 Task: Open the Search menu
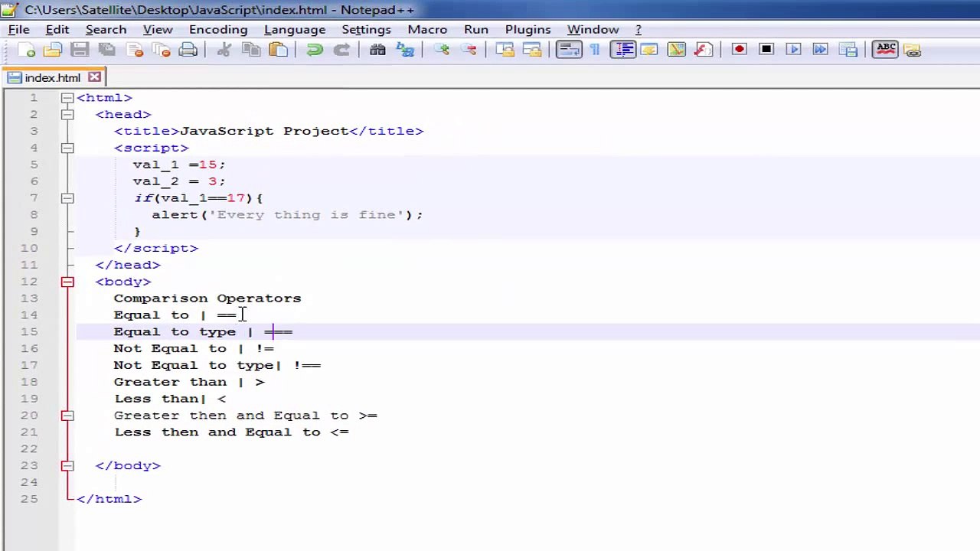[106, 29]
